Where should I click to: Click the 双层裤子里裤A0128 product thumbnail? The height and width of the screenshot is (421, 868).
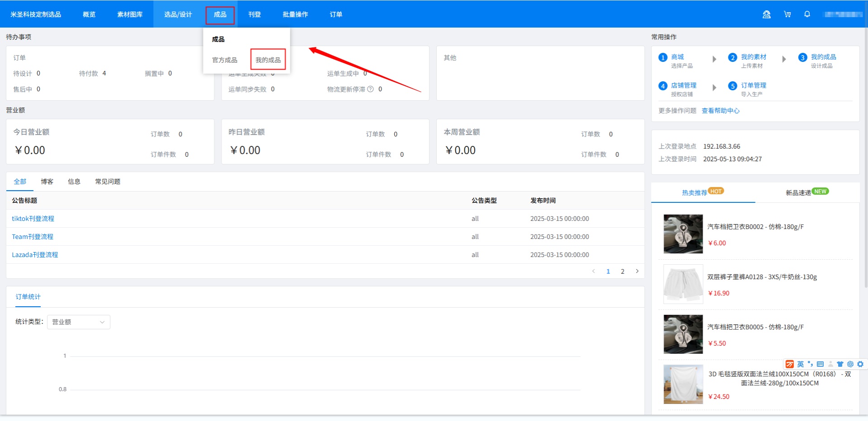(683, 284)
